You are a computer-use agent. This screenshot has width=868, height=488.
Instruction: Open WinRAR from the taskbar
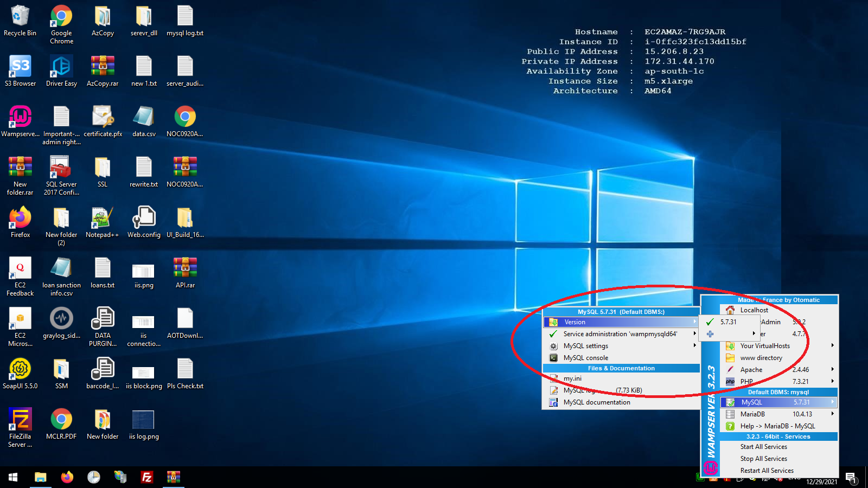pos(173,477)
